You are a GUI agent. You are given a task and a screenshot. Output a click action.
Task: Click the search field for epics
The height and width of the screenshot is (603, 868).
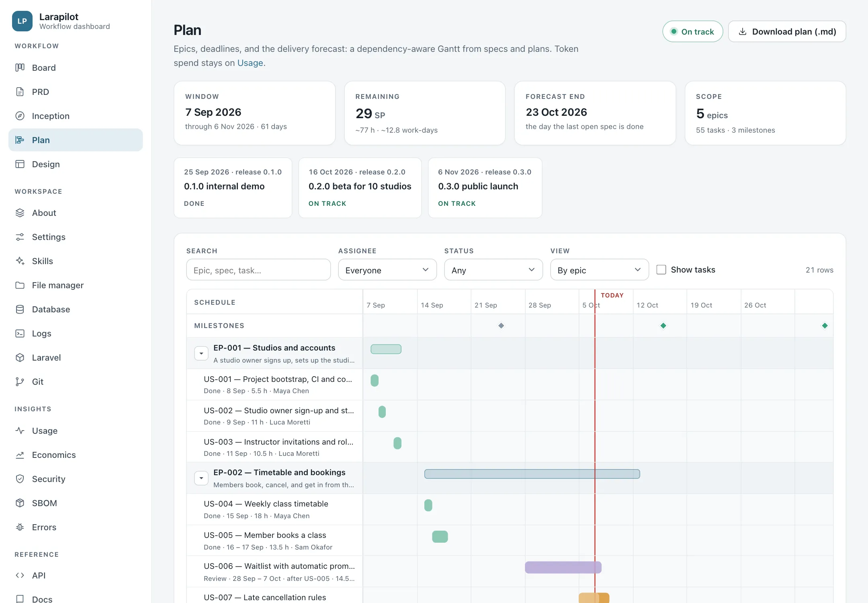click(258, 270)
